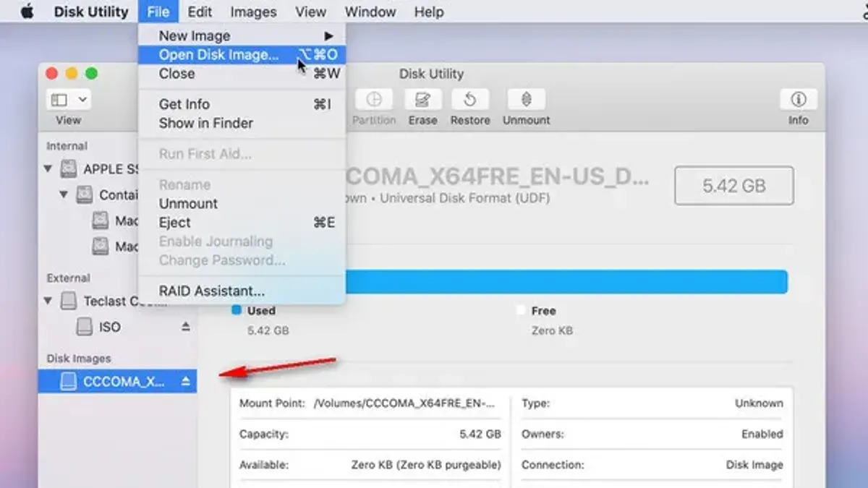Select Get Info menu entry
Screen dimensions: 868x488
(242, 104)
